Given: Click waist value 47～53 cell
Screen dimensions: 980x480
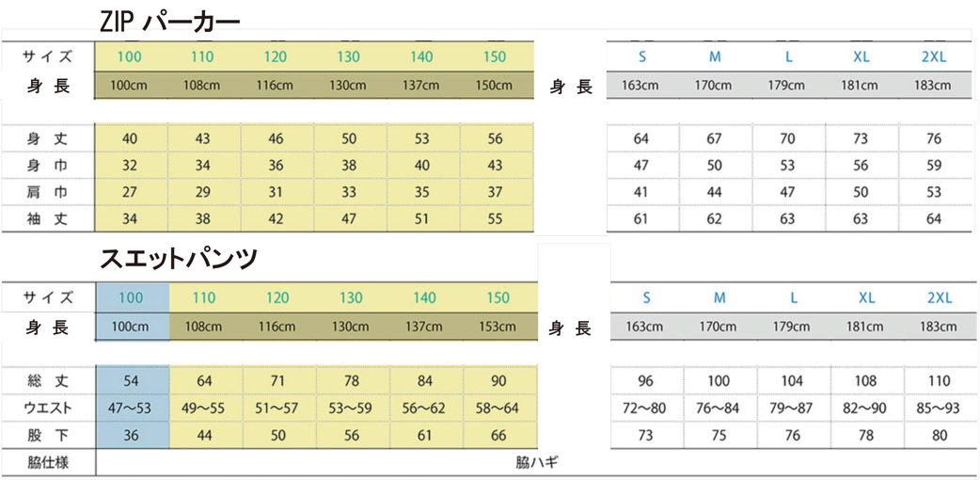Looking at the screenshot, I should pos(132,408).
